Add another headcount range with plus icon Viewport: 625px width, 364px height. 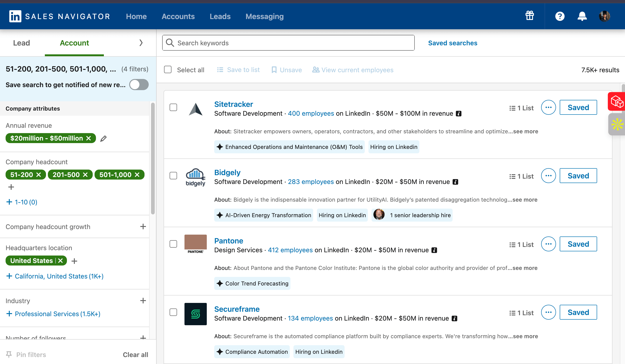[11, 187]
